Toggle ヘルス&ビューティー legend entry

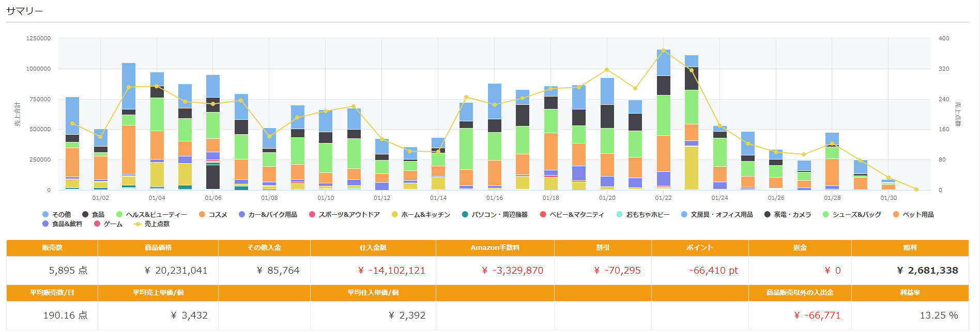(151, 214)
